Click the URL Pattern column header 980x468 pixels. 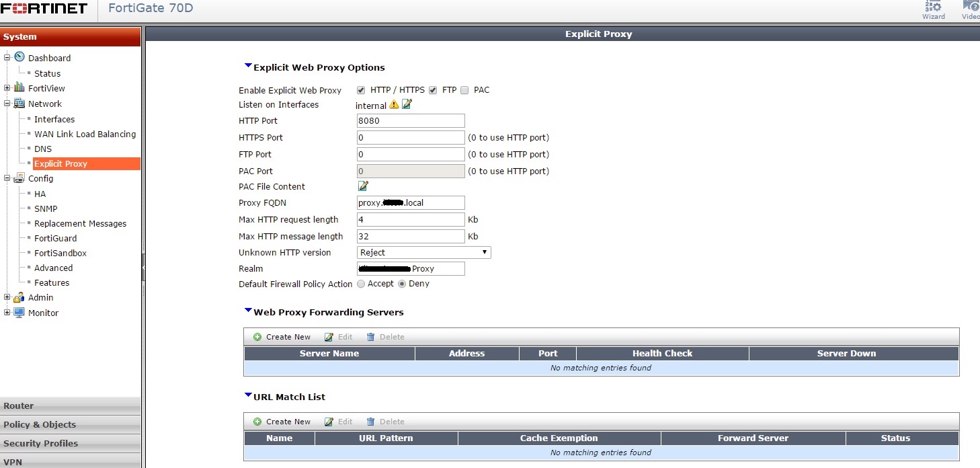(386, 438)
